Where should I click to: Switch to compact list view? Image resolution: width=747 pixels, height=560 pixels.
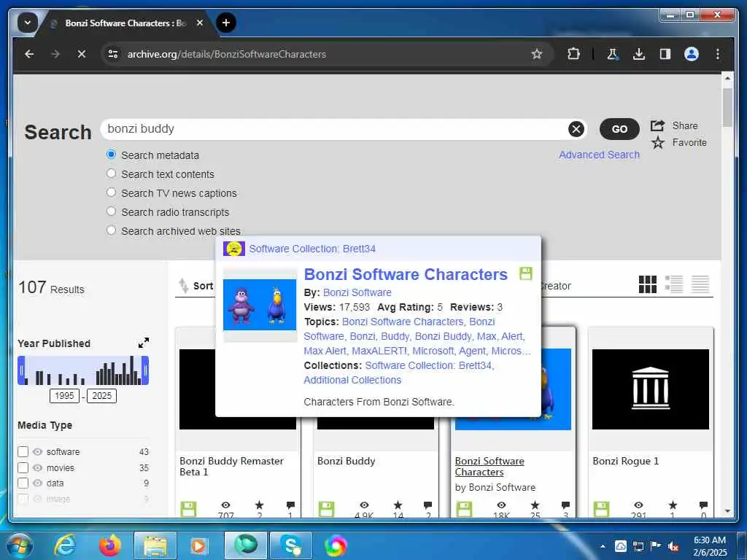click(700, 284)
